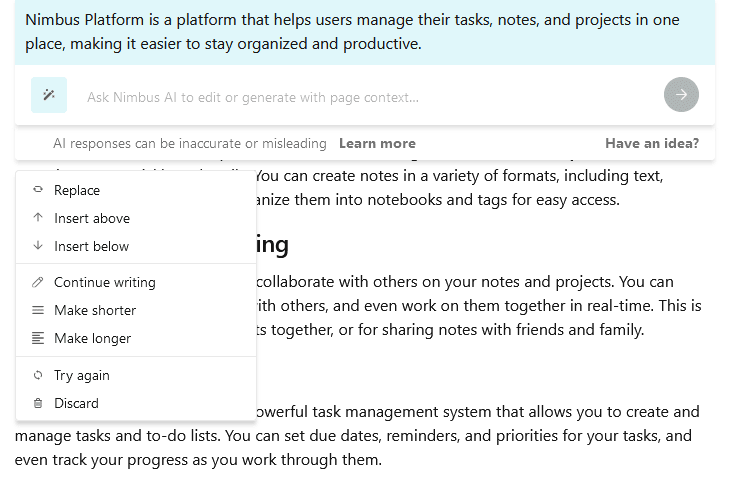Viewport: 734px width, 478px height.
Task: Click the Try again refresh icon
Action: click(38, 375)
